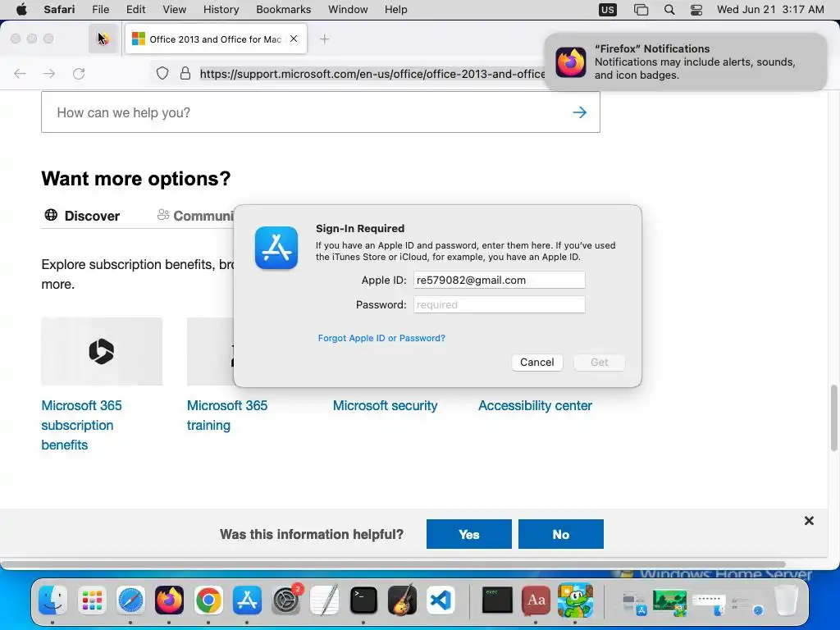Click the horizontal scrollbar at page bottom
Viewport: 840px width, 630px height.
pyautogui.click(x=394, y=564)
